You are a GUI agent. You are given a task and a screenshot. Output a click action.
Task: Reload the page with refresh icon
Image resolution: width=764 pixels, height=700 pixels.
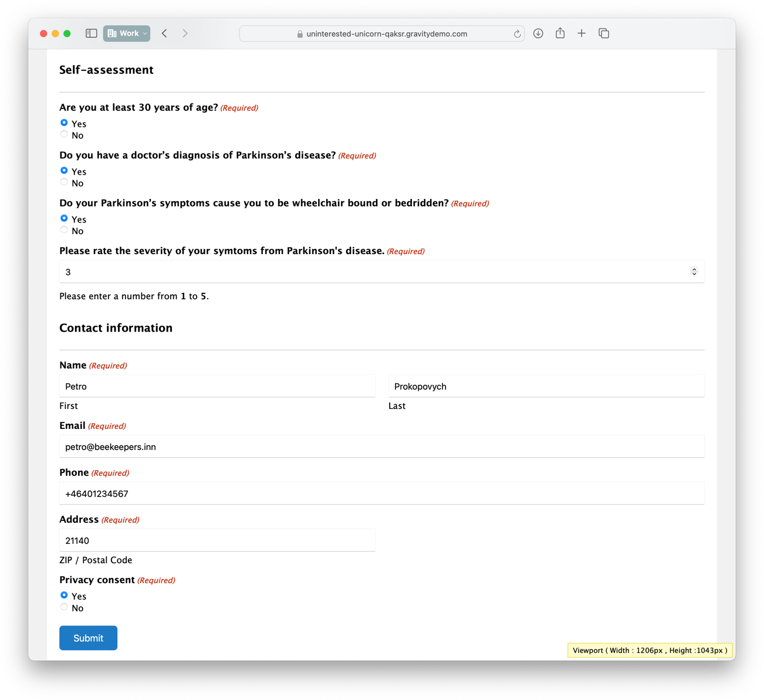(517, 34)
